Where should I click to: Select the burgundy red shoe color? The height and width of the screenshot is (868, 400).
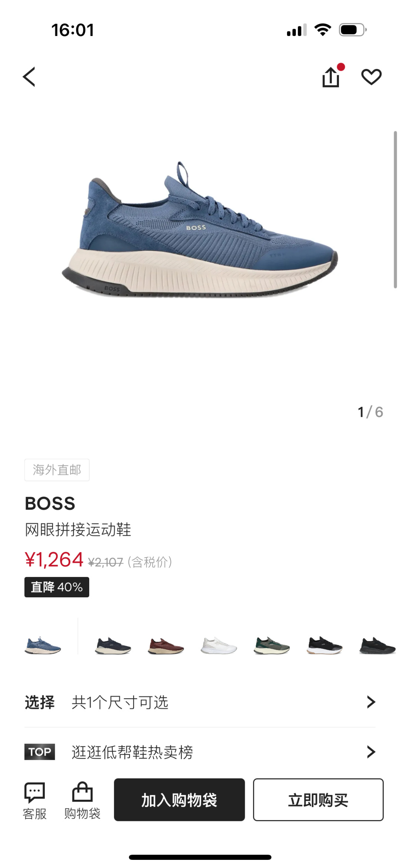(166, 646)
